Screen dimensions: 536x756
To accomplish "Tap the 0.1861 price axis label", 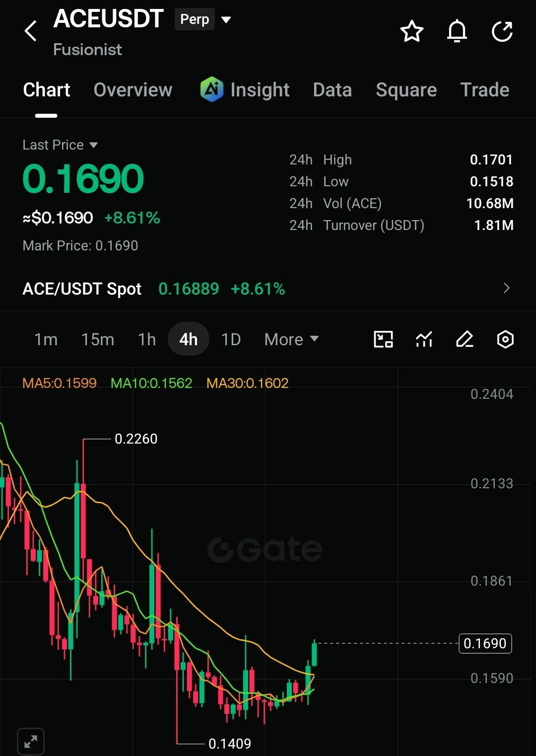I will pos(491,581).
